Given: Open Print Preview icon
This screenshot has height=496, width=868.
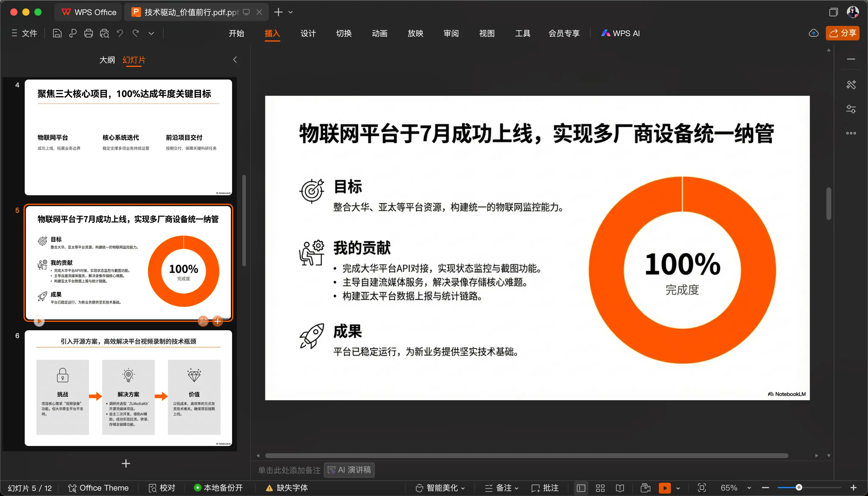Looking at the screenshot, I should click(x=104, y=33).
